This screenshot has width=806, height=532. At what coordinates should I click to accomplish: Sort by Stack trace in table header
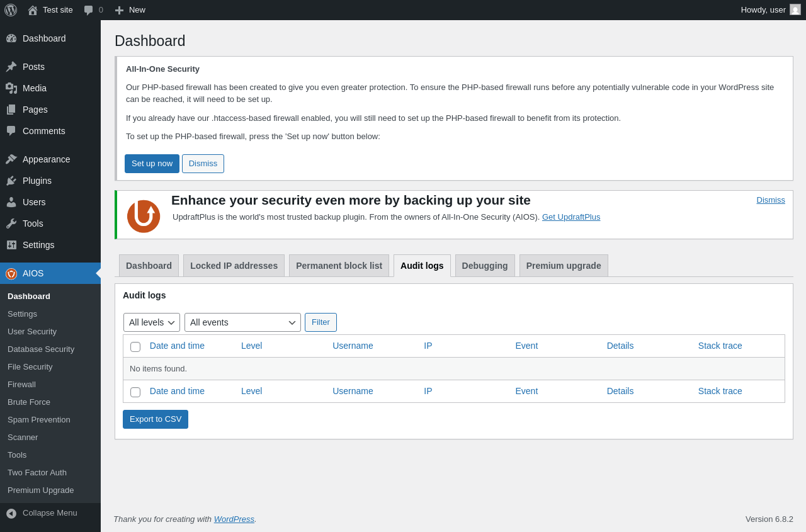pos(720,346)
